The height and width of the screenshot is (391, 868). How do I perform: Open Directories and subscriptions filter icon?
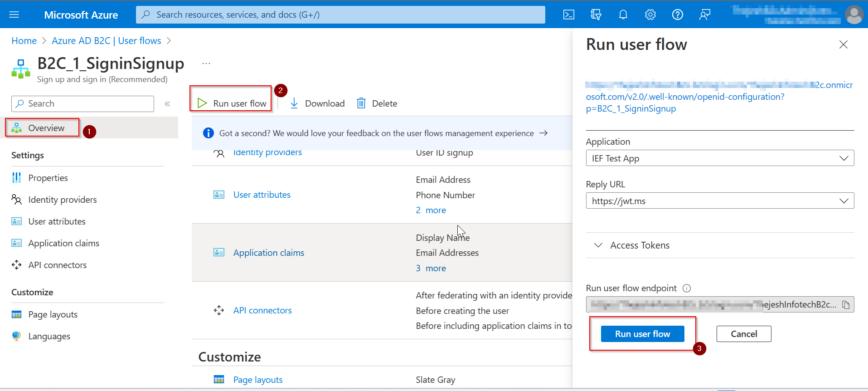point(596,15)
